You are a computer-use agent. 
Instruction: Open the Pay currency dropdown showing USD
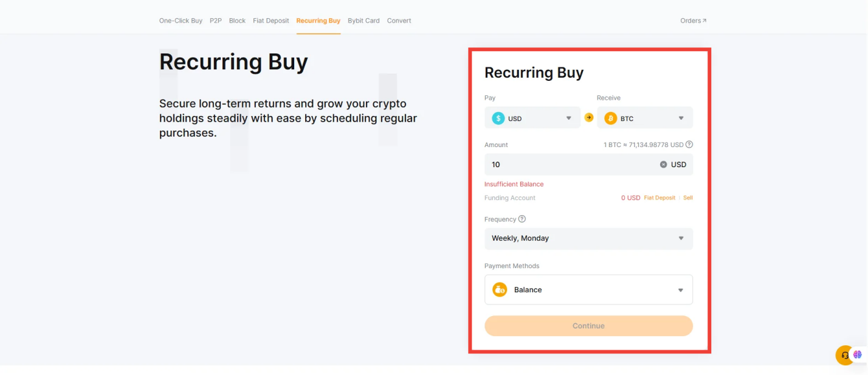532,117
